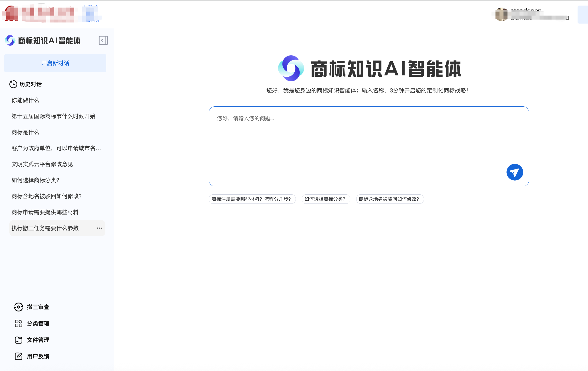This screenshot has width=588, height=371.
Task: Click the blue send message button
Action: coord(515,172)
